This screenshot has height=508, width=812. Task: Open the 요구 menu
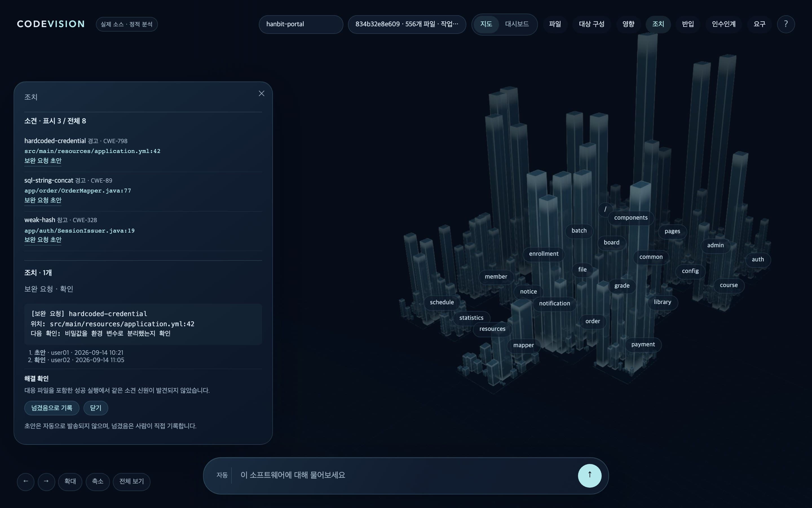tap(759, 24)
